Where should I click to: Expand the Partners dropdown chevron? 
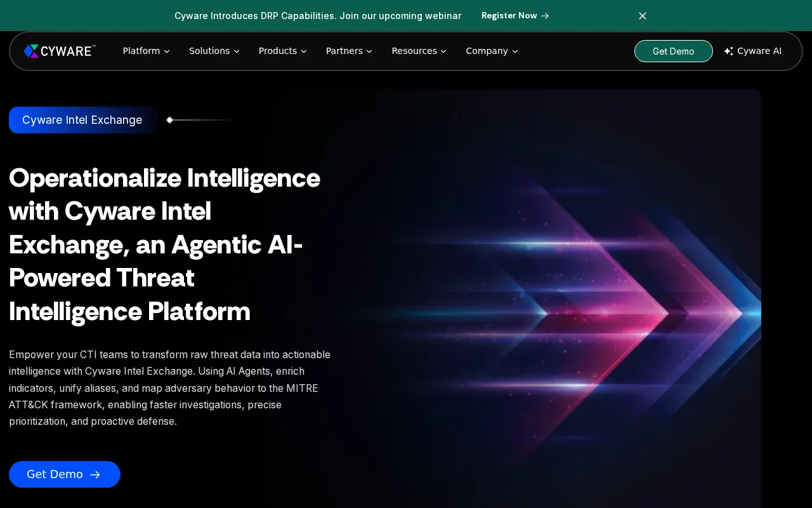pos(369,51)
